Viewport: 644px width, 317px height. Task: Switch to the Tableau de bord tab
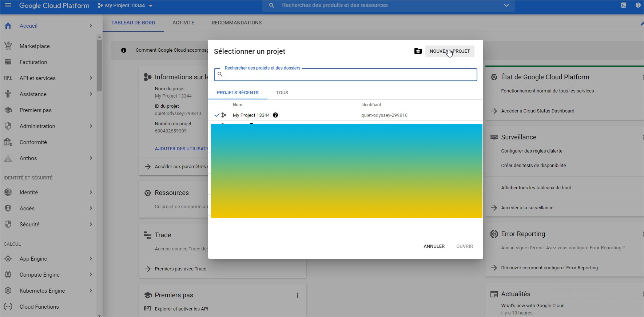(133, 23)
